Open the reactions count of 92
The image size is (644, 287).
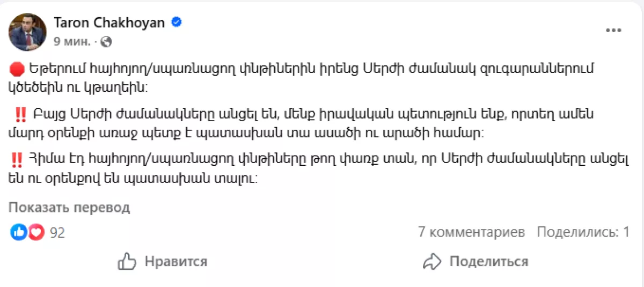coord(57,232)
